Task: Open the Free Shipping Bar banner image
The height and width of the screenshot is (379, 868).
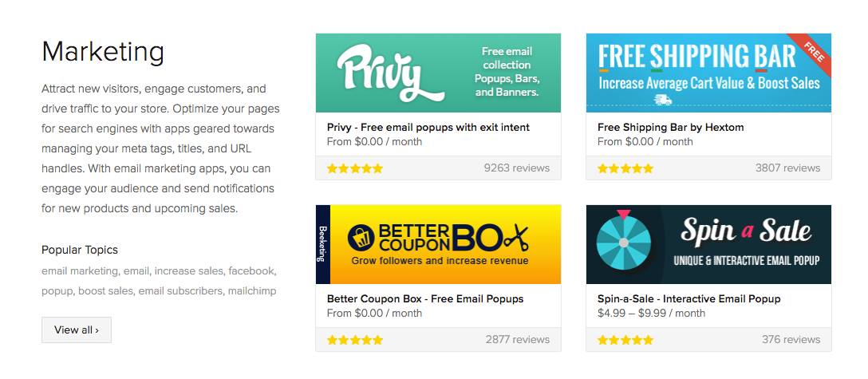Action: pyautogui.click(x=708, y=73)
